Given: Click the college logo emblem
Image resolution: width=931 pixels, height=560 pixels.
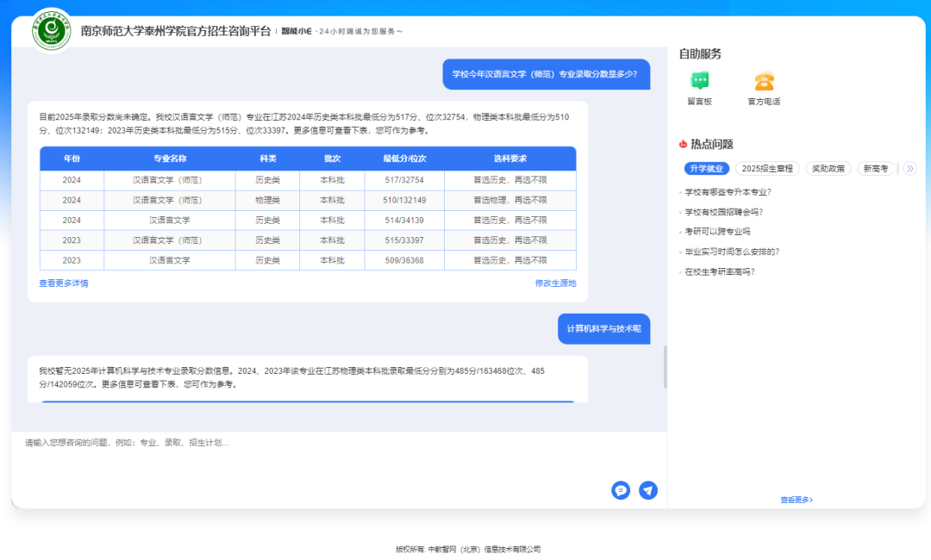Looking at the screenshot, I should click(52, 30).
